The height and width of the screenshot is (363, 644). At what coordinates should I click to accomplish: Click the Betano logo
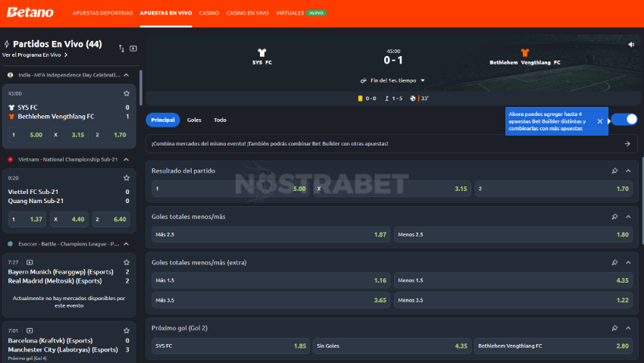30,13
